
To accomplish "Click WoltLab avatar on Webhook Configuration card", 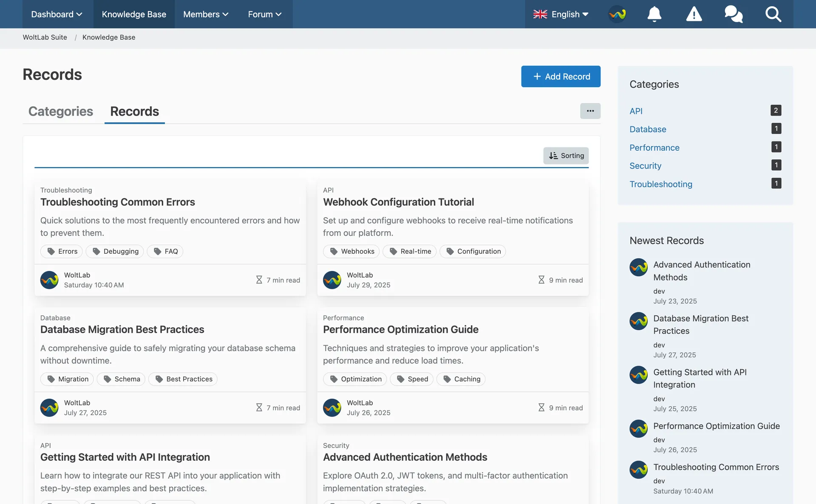I will pos(332,280).
